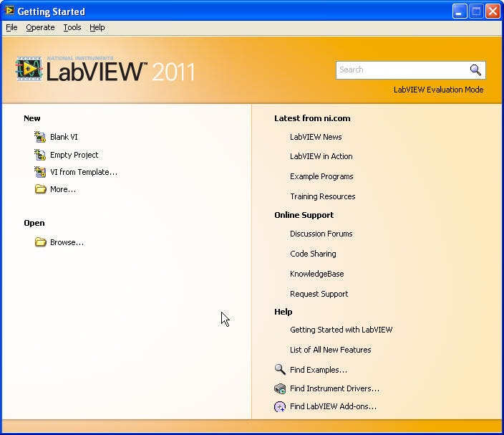The image size is (504, 435).
Task: Click the Find Examples magnifier icon
Action: pyautogui.click(x=280, y=369)
